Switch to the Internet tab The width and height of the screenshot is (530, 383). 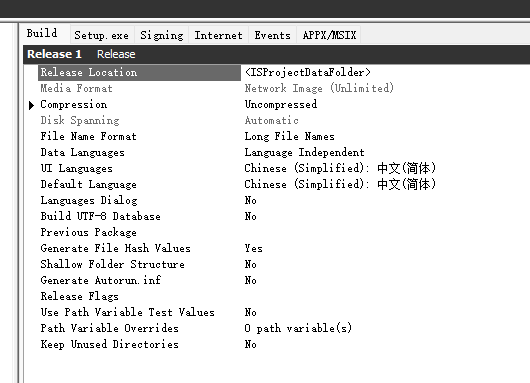coord(218,35)
